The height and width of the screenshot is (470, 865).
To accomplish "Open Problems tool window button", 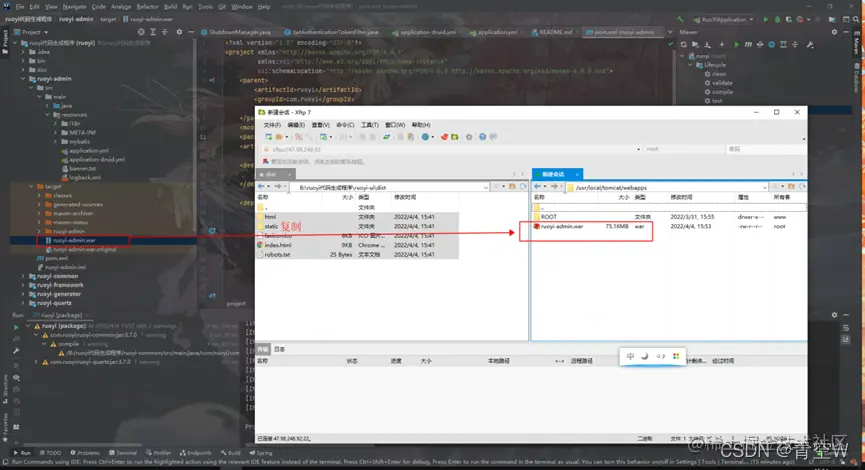I will point(84,453).
